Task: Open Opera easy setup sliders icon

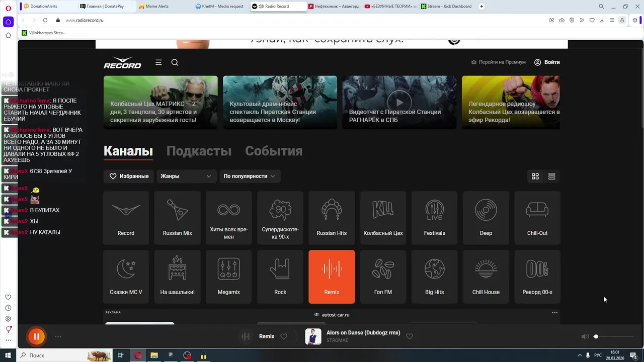Action: 612,20
